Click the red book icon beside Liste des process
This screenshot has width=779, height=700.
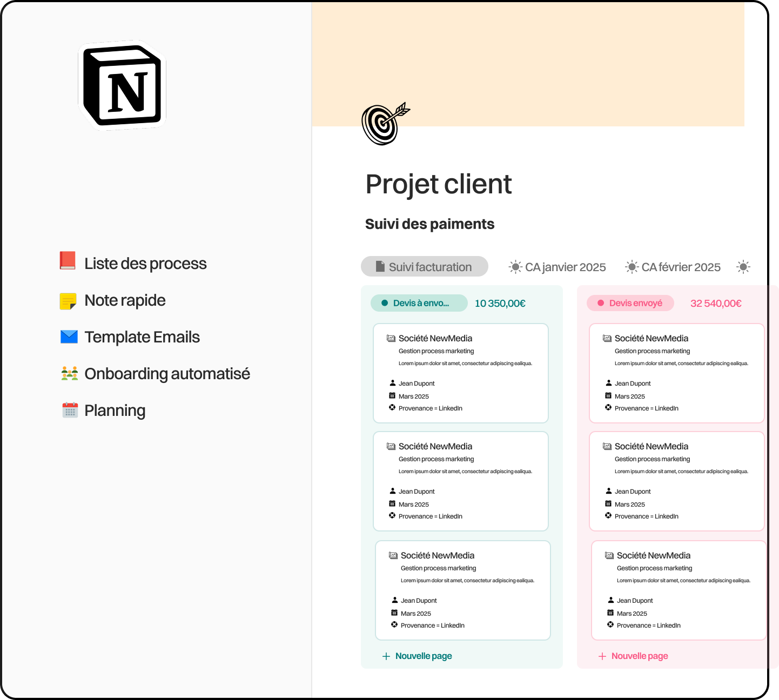[68, 261]
